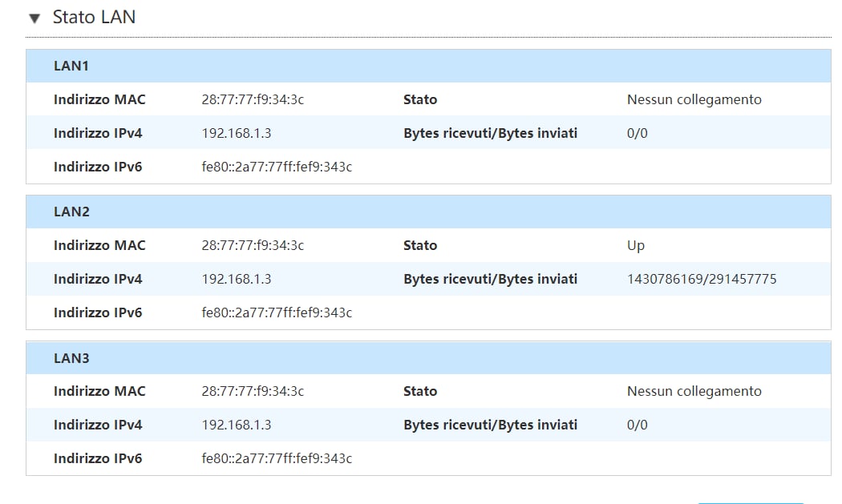
Task: Click the LAN1 IPv4 address 192.168.1.3
Action: pos(237,133)
